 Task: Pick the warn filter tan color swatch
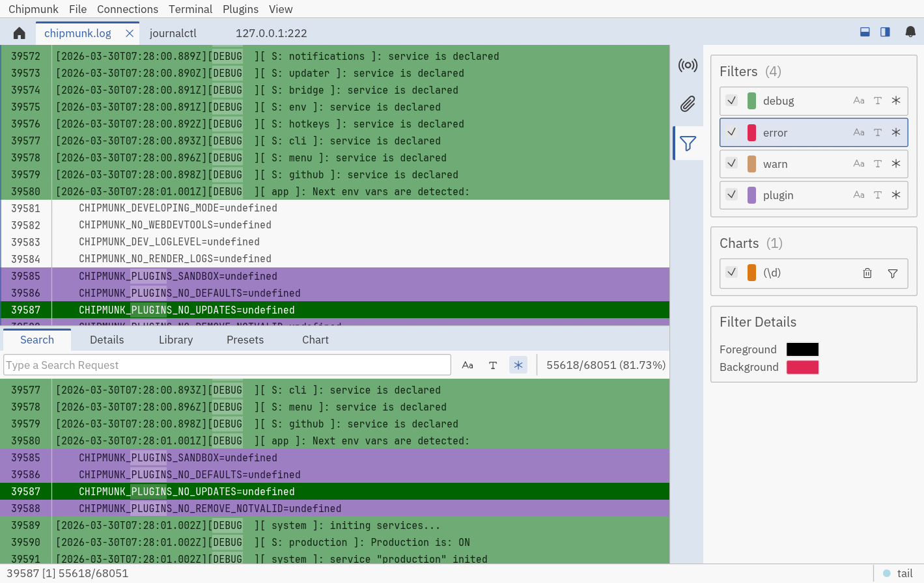(x=751, y=164)
